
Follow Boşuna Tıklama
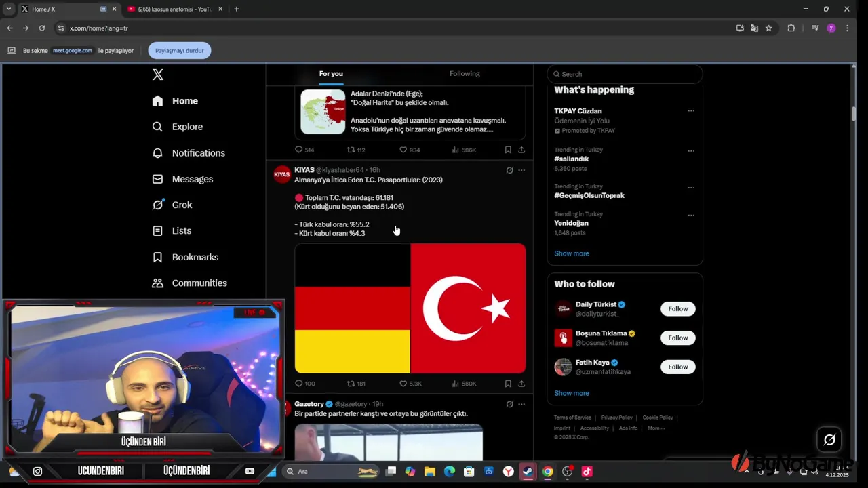coord(678,338)
